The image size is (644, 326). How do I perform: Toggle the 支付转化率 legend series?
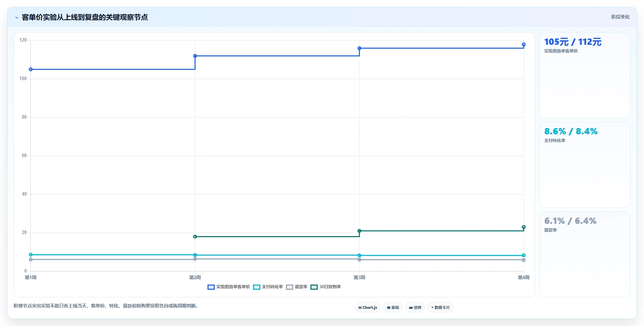point(268,287)
